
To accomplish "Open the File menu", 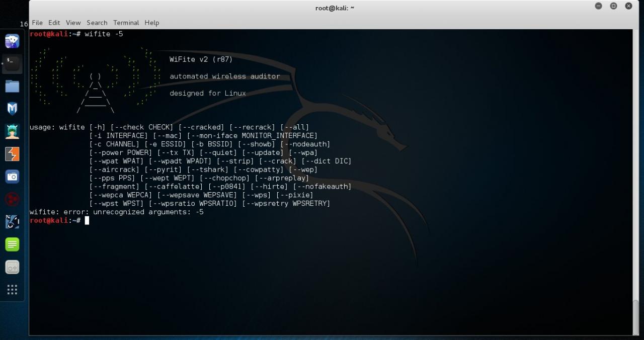I will pos(37,23).
